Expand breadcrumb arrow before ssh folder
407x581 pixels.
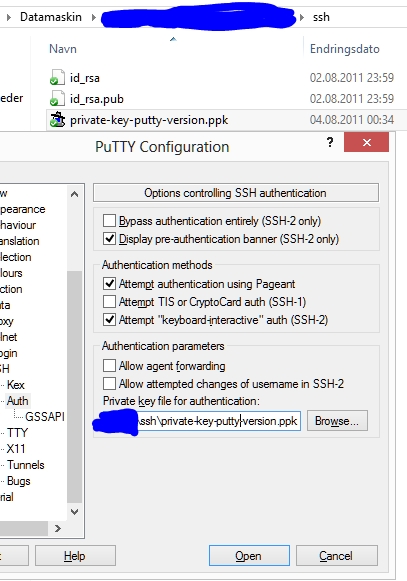pyautogui.click(x=302, y=17)
